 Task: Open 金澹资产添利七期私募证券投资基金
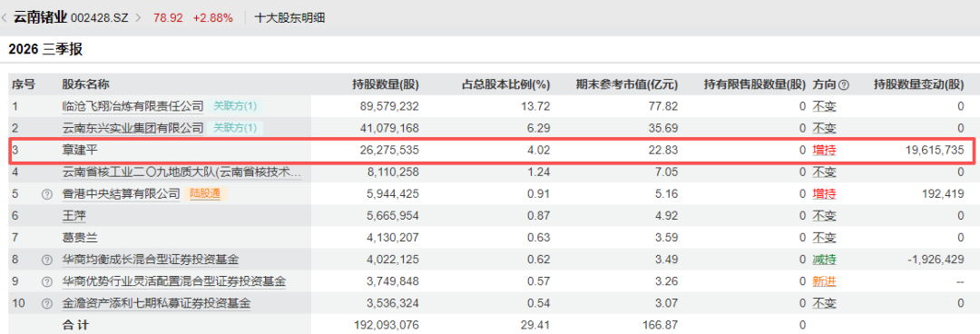coord(156,304)
